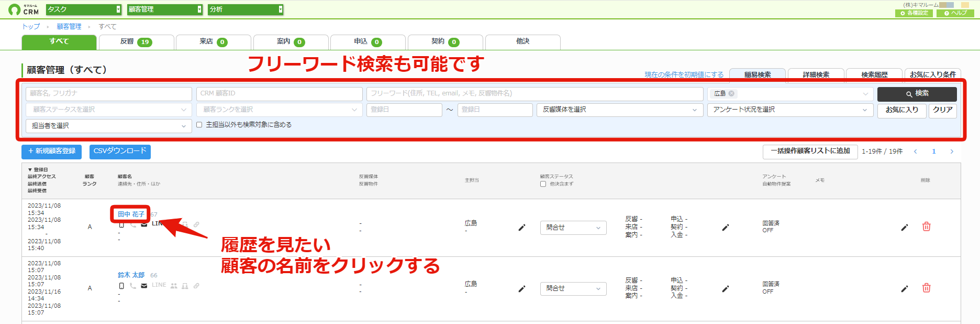Click the first people group icon for 鈴木 太郎
The height and width of the screenshot is (324, 980).
pyautogui.click(x=174, y=286)
